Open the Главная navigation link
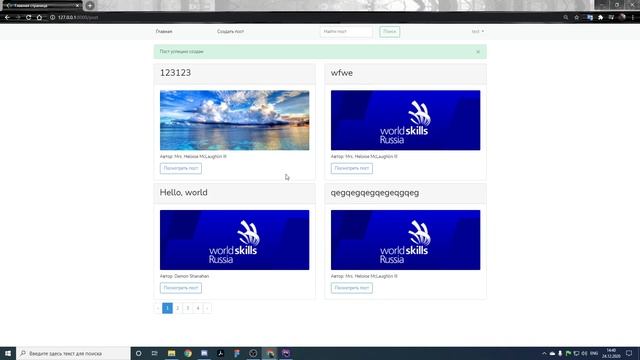The image size is (640, 360). pyautogui.click(x=164, y=31)
